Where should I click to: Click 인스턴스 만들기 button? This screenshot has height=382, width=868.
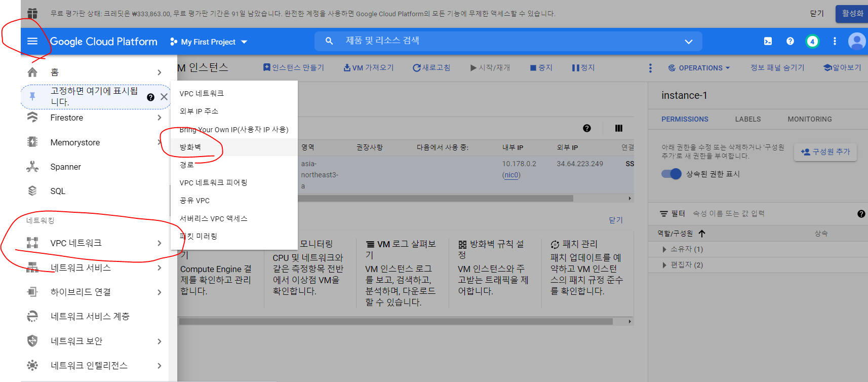(294, 67)
